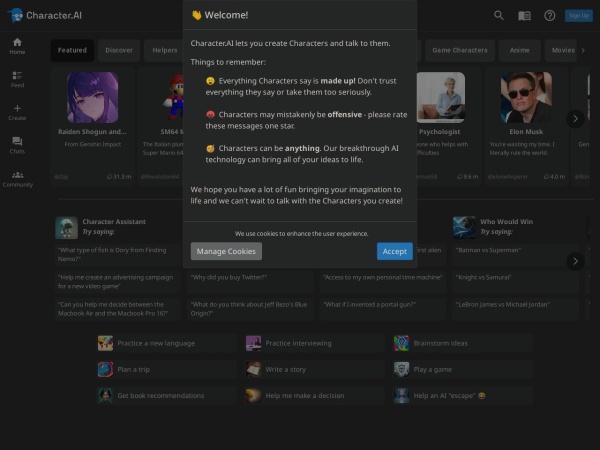600x450 pixels.
Task: Click the help question mark icon
Action: click(x=549, y=15)
